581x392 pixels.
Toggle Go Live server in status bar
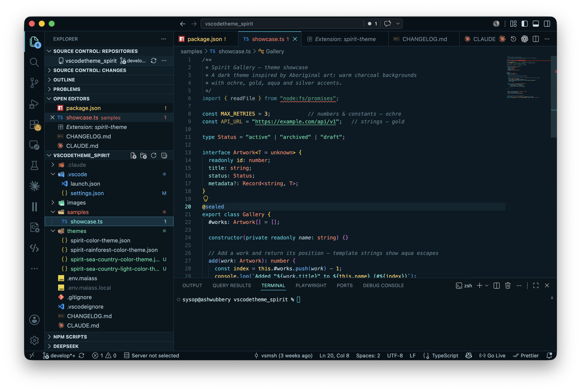pos(492,355)
